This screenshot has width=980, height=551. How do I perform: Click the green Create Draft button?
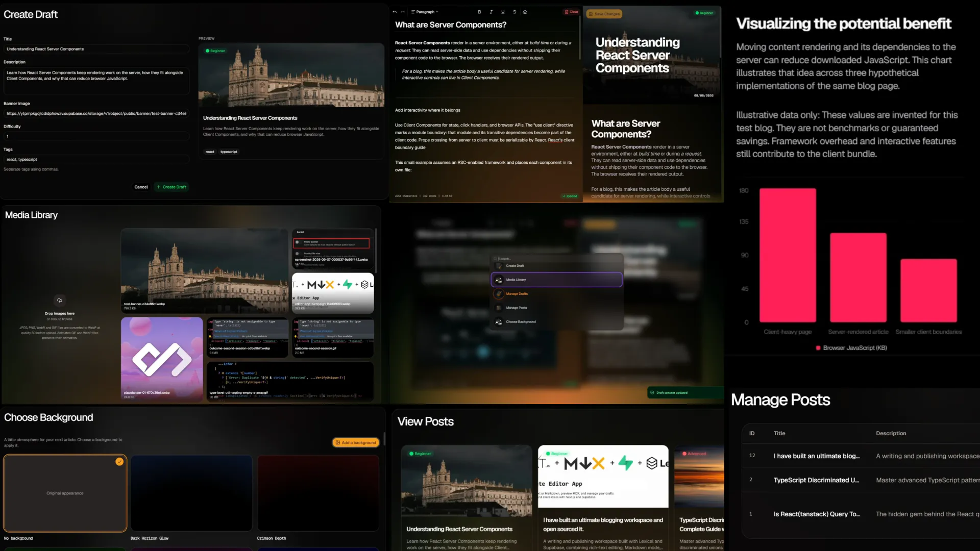[171, 187]
